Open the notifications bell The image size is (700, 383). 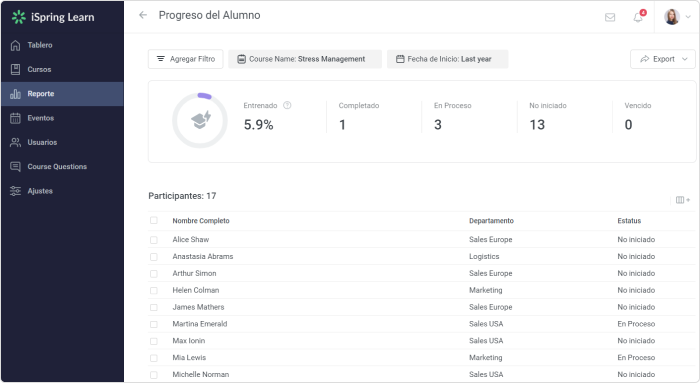pyautogui.click(x=638, y=17)
